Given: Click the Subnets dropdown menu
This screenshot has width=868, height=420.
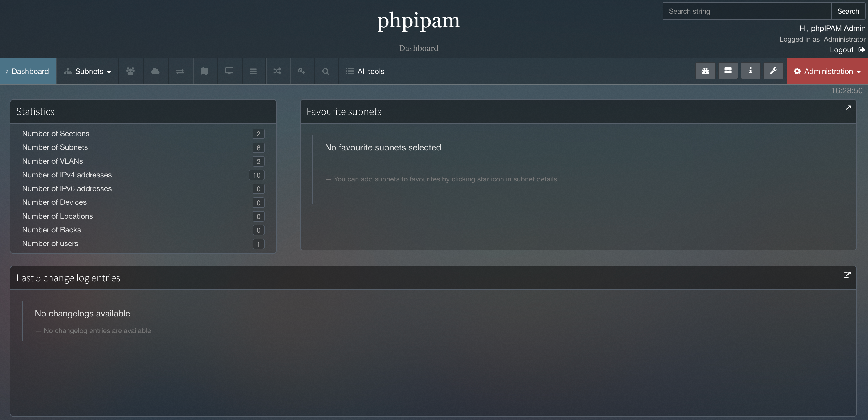Looking at the screenshot, I should (87, 71).
